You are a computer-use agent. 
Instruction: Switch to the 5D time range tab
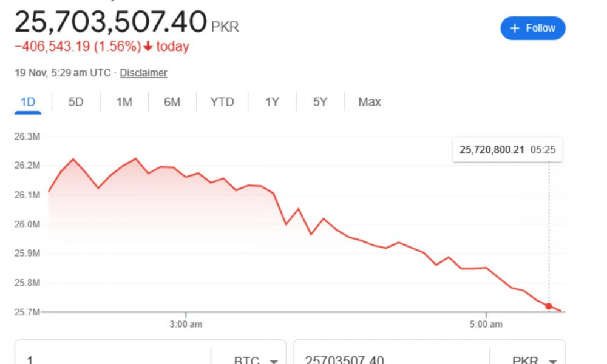pos(75,102)
